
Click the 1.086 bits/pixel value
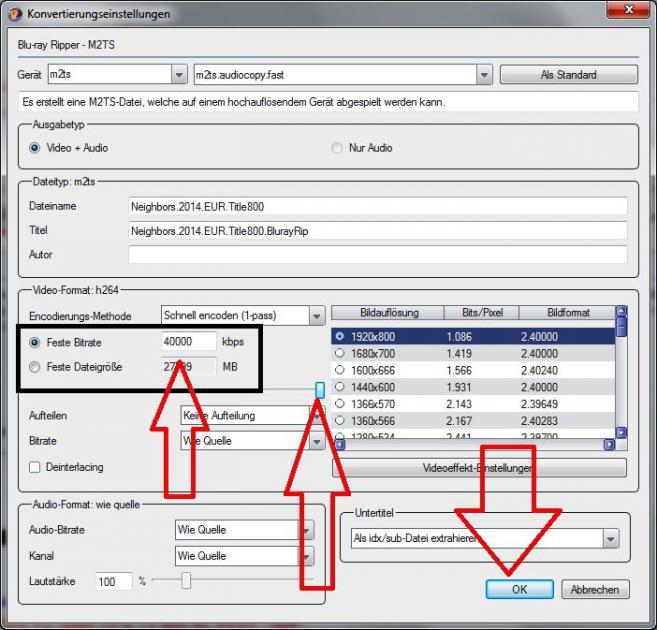(x=459, y=337)
